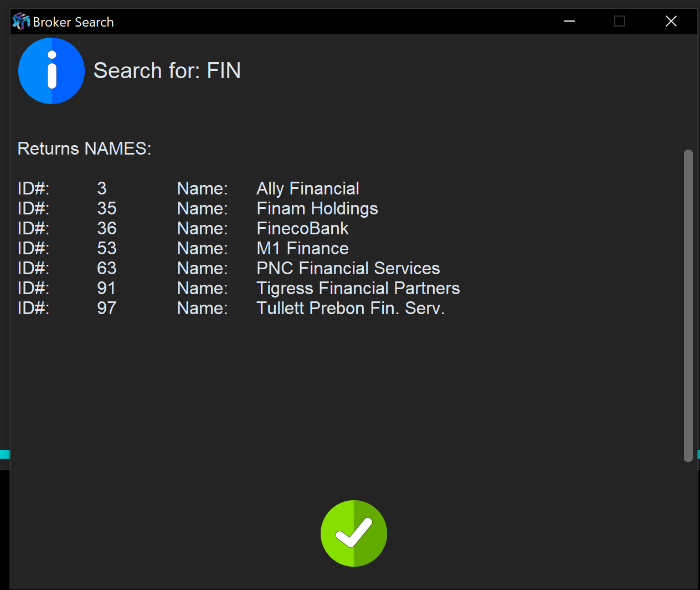Click the ID number 63
The height and width of the screenshot is (590, 700).
(x=106, y=269)
